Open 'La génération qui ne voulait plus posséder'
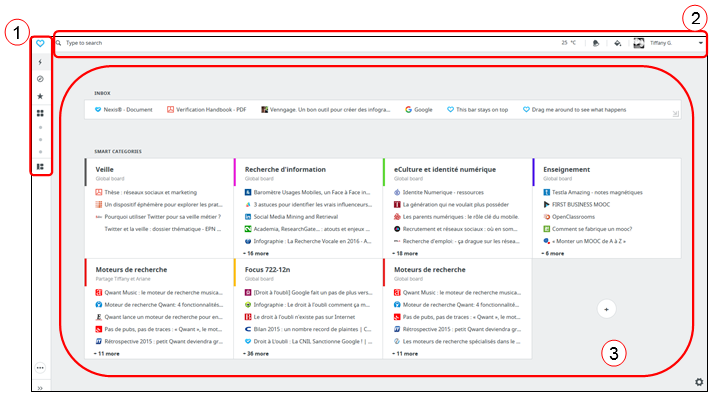Screen dimensions: 715x396 pyautogui.click(x=451, y=205)
